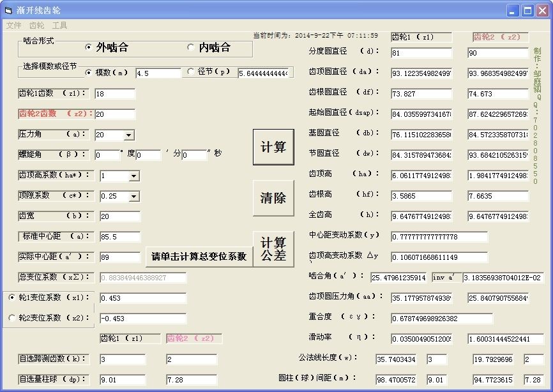
Task: Click the 齿轮1齿数(z1) input field
Action: [115, 94]
